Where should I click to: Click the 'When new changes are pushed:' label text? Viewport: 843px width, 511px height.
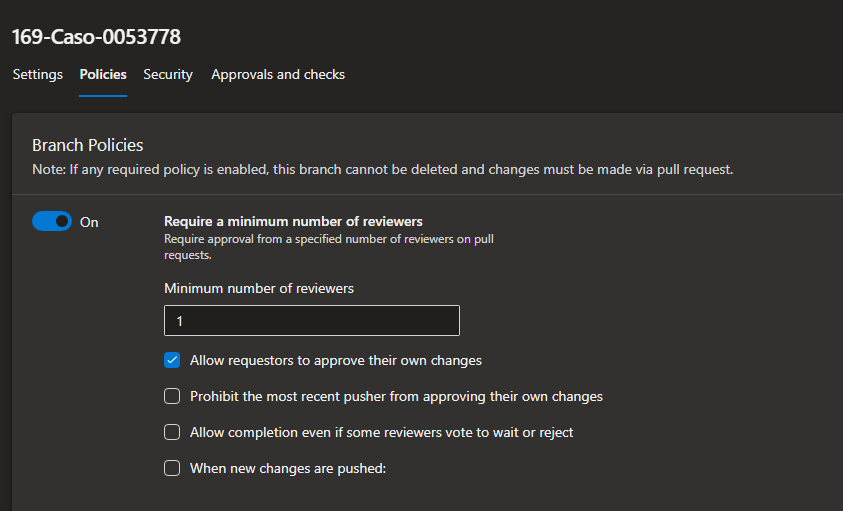pyautogui.click(x=288, y=468)
